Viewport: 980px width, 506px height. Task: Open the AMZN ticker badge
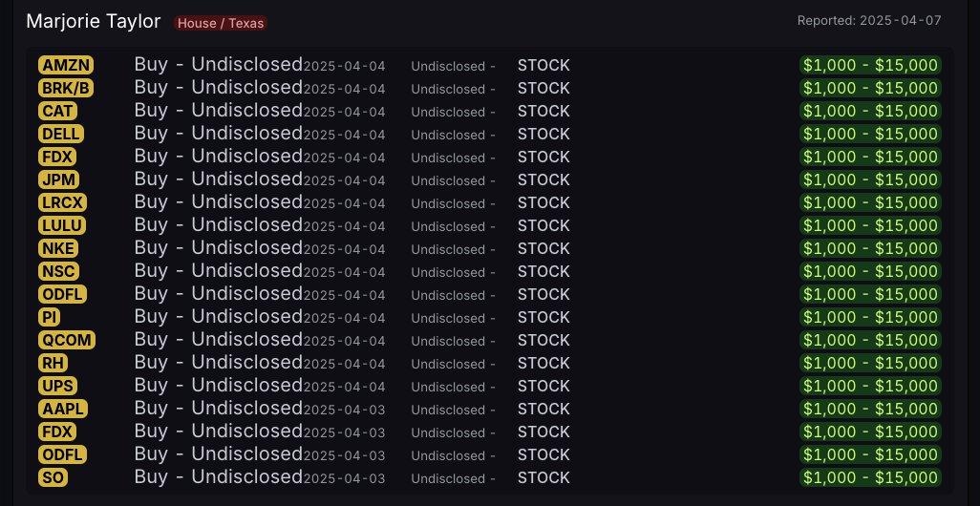pyautogui.click(x=66, y=65)
